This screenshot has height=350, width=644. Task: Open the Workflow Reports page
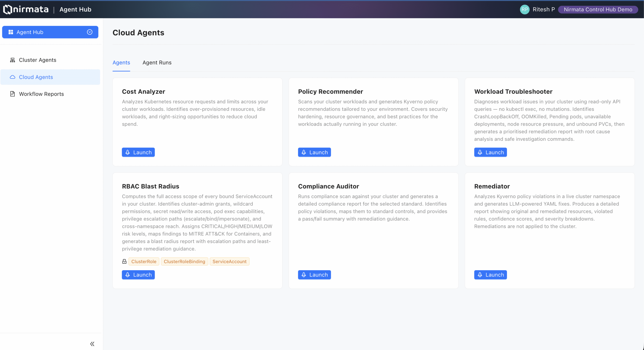tap(42, 94)
